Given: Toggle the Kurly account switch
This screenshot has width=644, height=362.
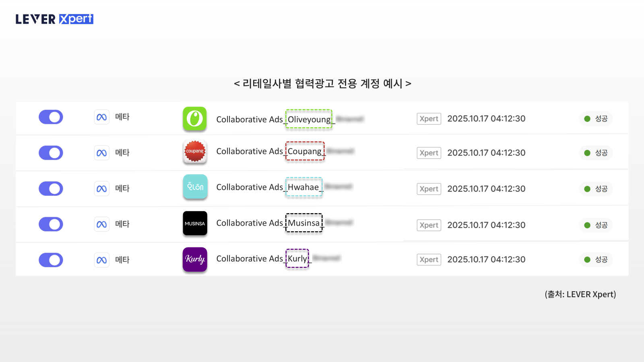Looking at the screenshot, I should click(51, 260).
